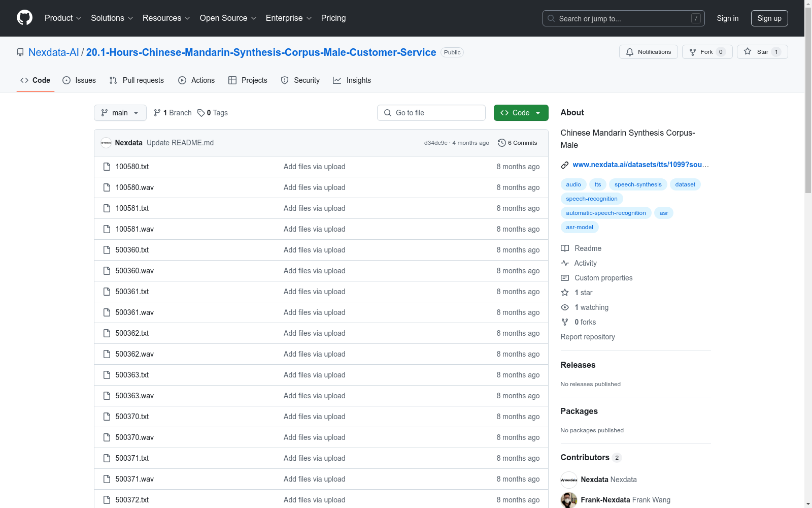Expand the Enterprise menu

289,18
